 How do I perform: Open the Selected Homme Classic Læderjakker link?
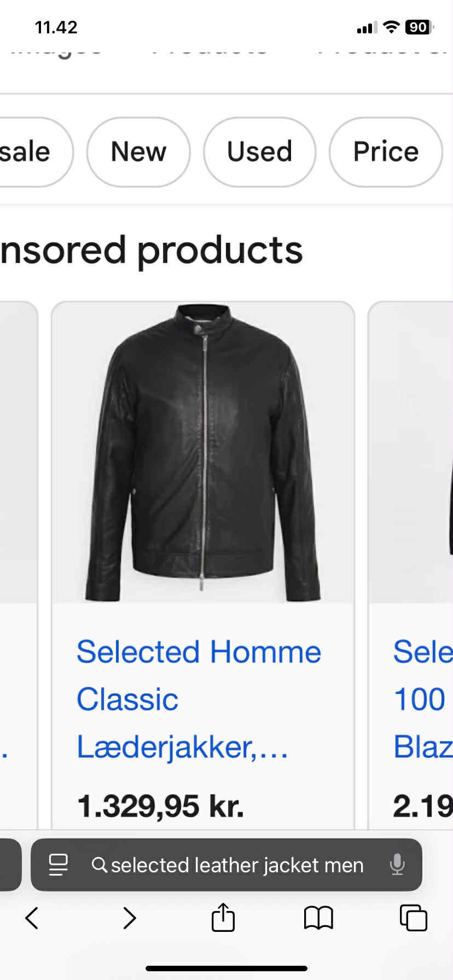click(x=199, y=699)
